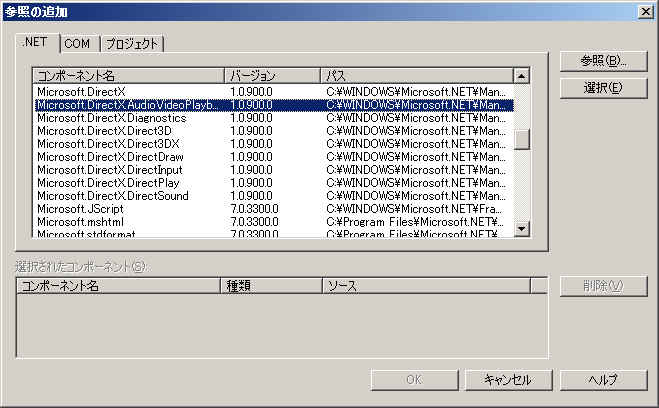Select Microsoft.DirectX.Diagnostics row
This screenshot has height=408, width=659.
point(97,117)
